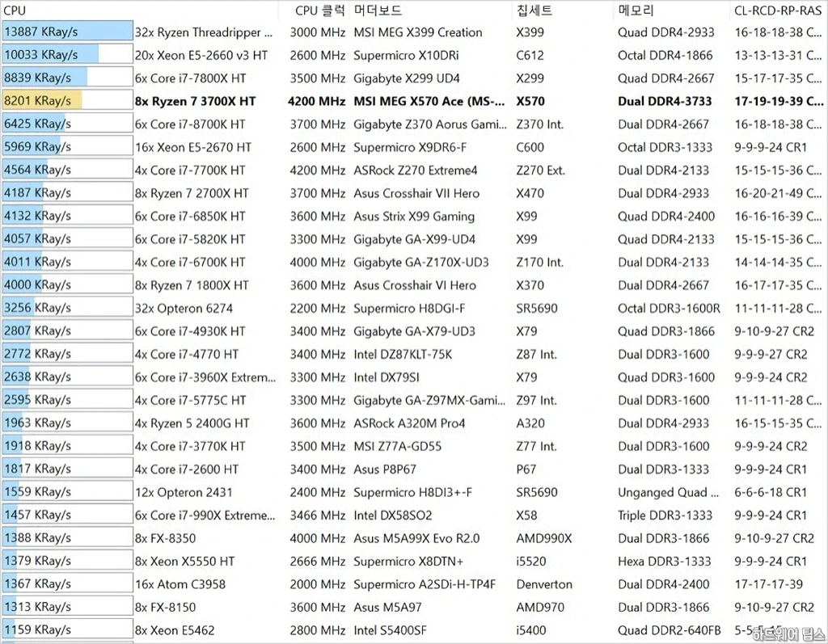This screenshot has height=644, width=828.
Task: Click the CL-RCD-RP-RAS column header
Action: tap(778, 10)
